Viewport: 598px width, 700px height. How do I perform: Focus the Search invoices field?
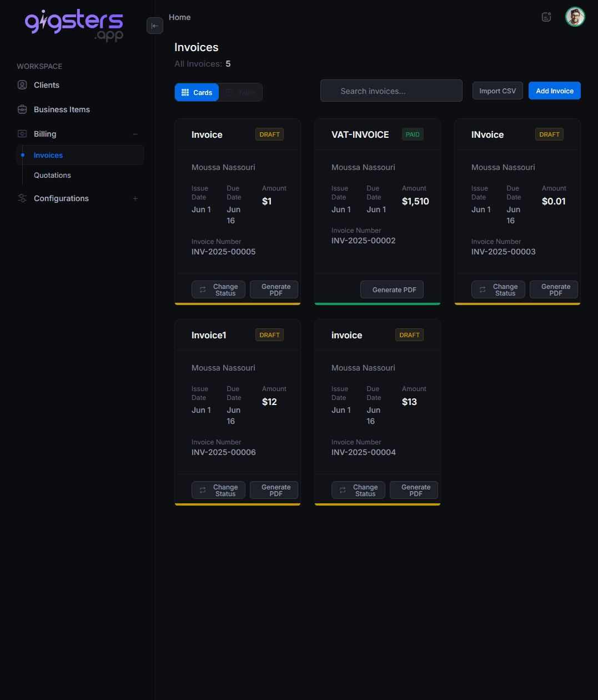(391, 91)
